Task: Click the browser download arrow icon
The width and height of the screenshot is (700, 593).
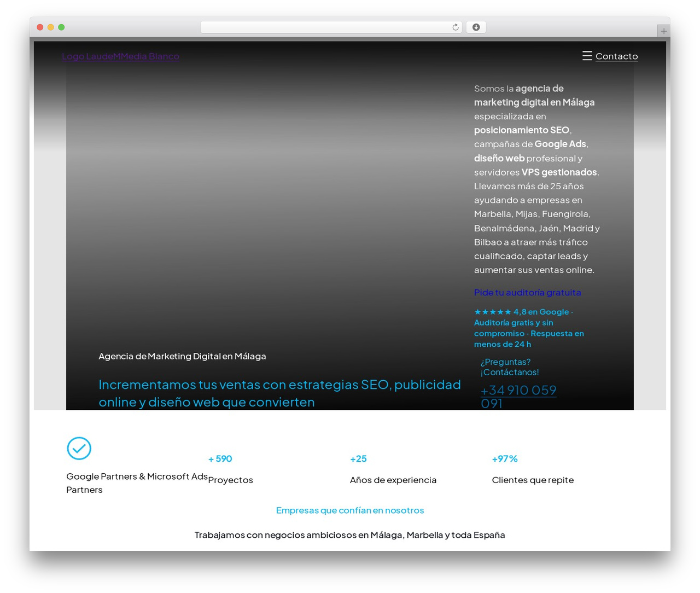Action: click(x=476, y=27)
